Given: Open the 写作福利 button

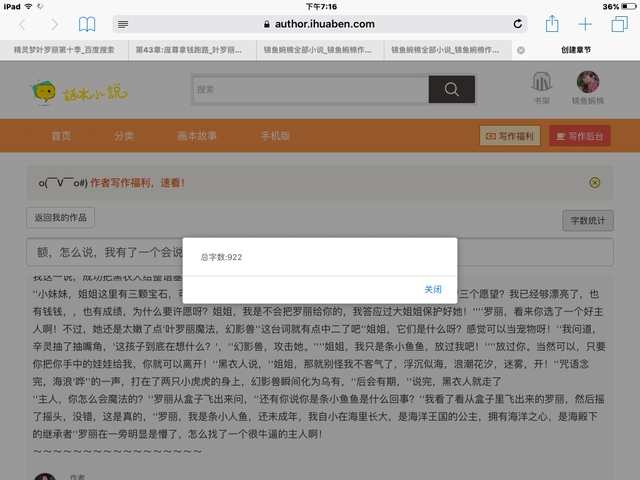Looking at the screenshot, I should [510, 136].
